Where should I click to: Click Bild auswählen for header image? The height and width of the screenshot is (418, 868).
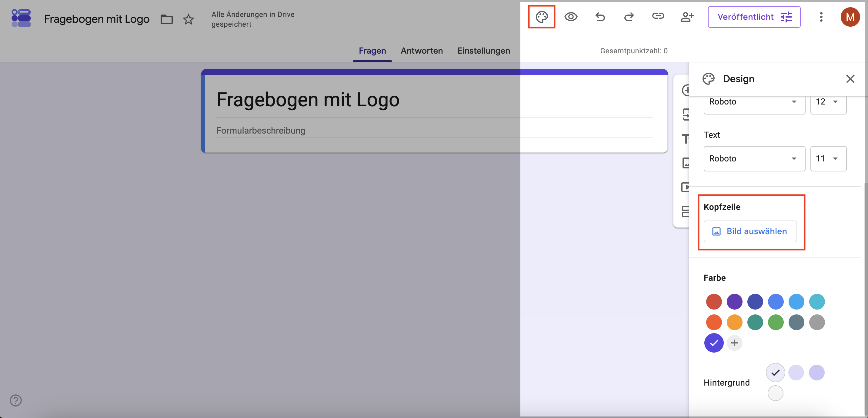click(750, 231)
